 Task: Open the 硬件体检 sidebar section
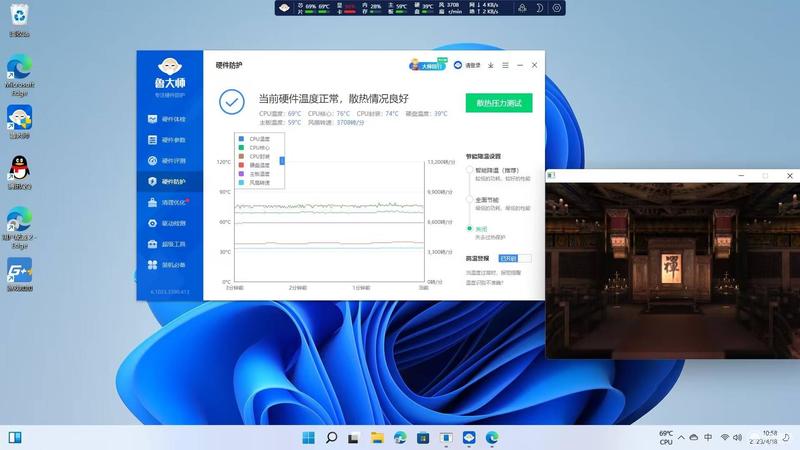coord(168,119)
